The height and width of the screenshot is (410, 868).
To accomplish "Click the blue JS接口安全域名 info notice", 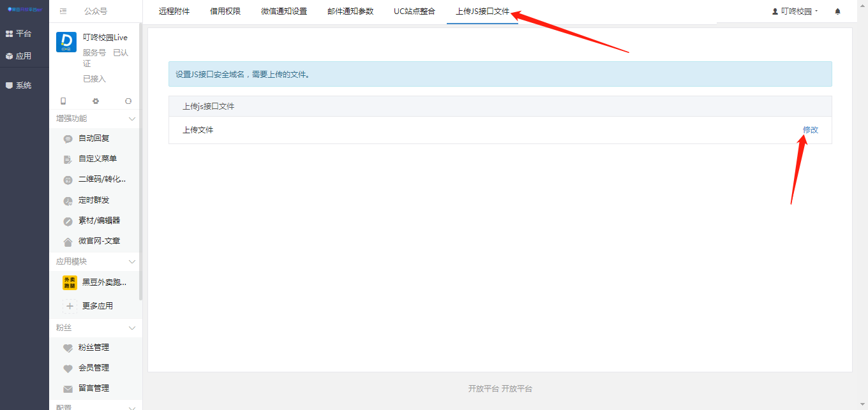I will coord(500,74).
